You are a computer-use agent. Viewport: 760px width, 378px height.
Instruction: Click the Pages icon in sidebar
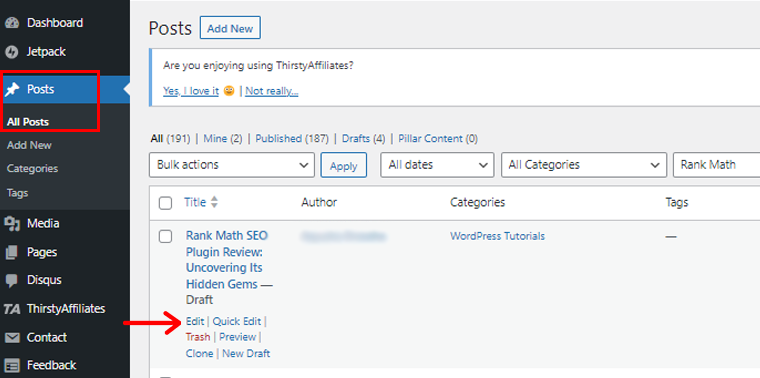pyautogui.click(x=12, y=252)
